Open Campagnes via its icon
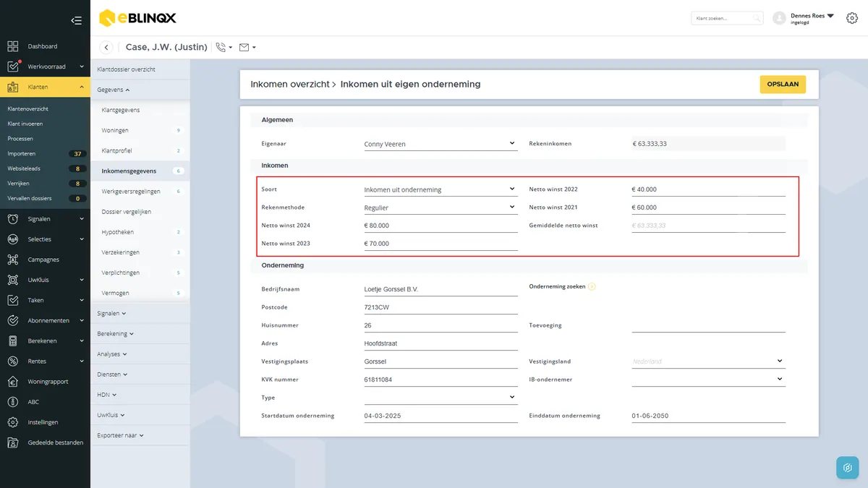The height and width of the screenshot is (488, 868). click(13, 260)
